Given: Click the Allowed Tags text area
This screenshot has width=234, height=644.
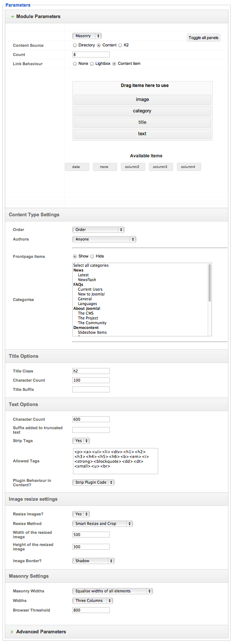Looking at the screenshot, I should (x=115, y=461).
